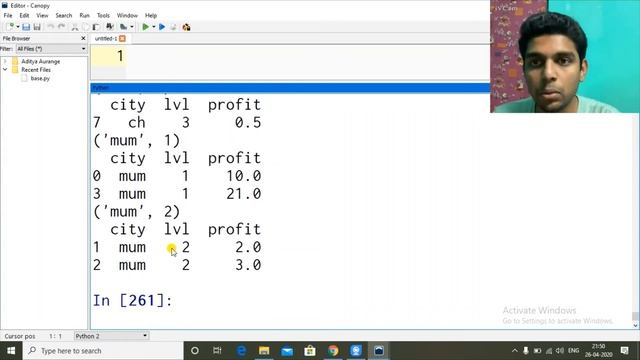This screenshot has width=640, height=360.
Task: Open the New File dropdown arrow
Action: point(18,27)
